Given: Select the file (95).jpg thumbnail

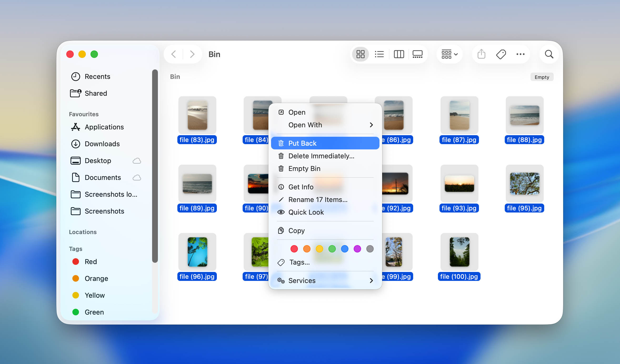Looking at the screenshot, I should click(524, 184).
